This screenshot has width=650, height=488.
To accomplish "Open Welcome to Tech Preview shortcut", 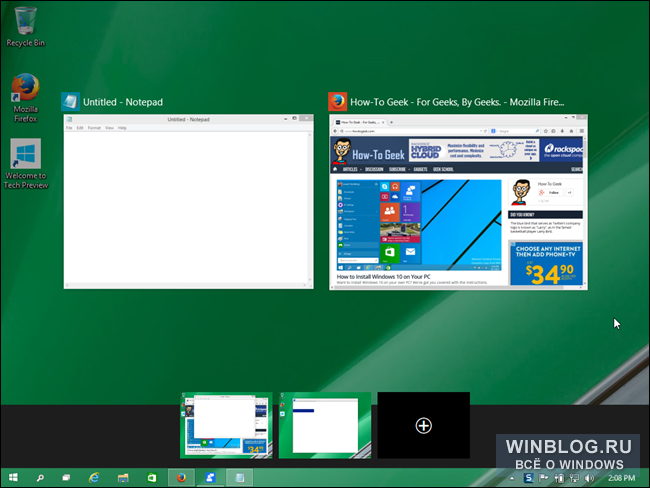I will 26,164.
